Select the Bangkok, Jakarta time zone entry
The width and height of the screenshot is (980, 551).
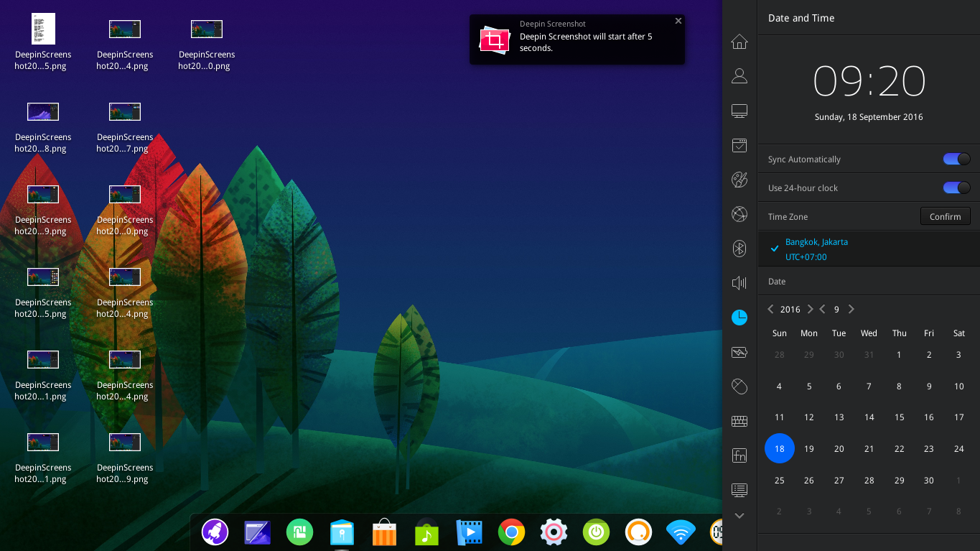(x=816, y=249)
